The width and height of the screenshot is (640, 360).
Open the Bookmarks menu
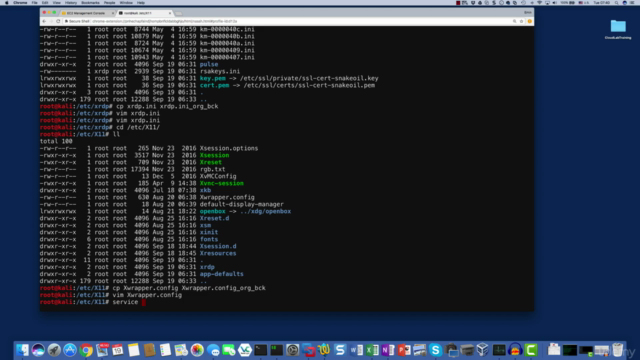tap(90, 2)
